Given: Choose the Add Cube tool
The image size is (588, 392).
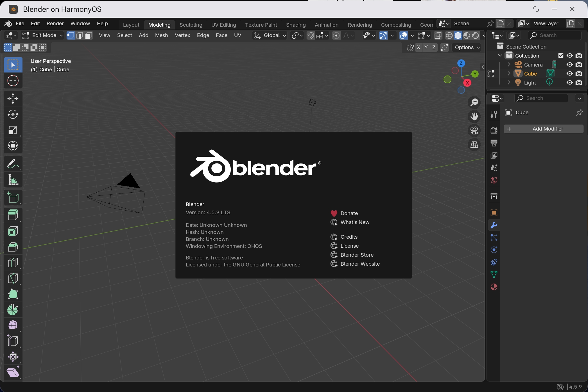Looking at the screenshot, I should [x=13, y=197].
